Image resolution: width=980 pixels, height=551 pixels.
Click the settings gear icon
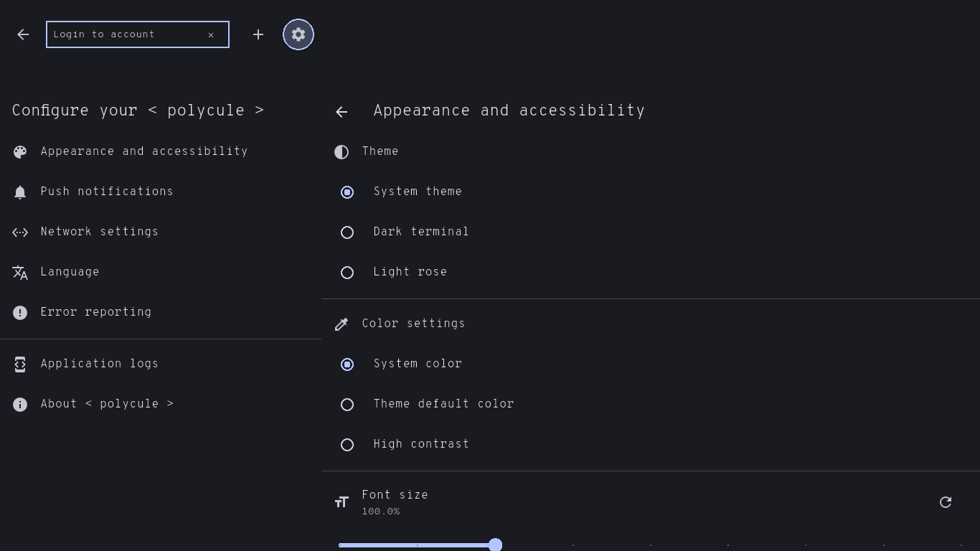point(298,34)
